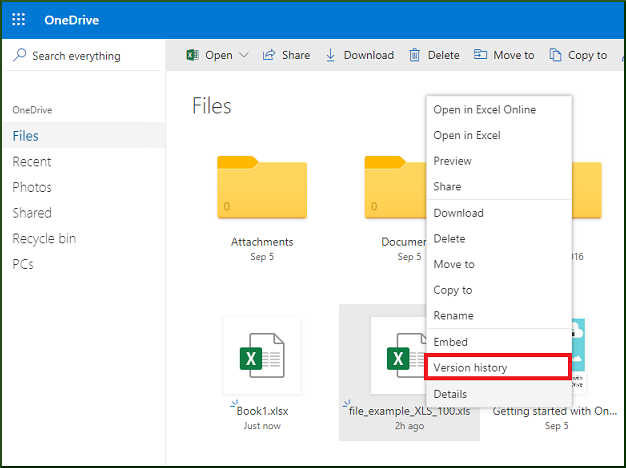Select the file_example_XLS_100.xls Excel thumbnail
This screenshot has height=468, width=626.
398,355
